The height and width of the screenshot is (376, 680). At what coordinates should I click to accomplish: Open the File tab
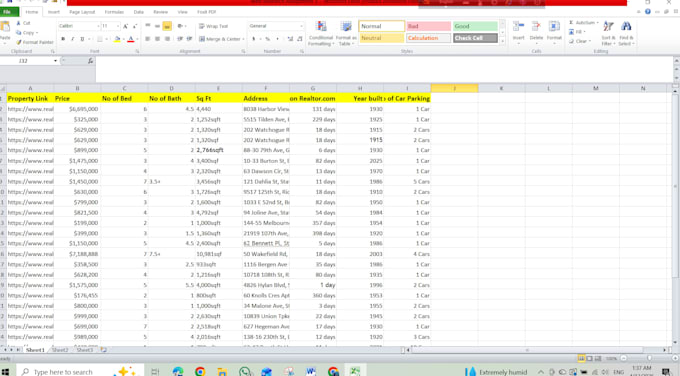coord(8,12)
